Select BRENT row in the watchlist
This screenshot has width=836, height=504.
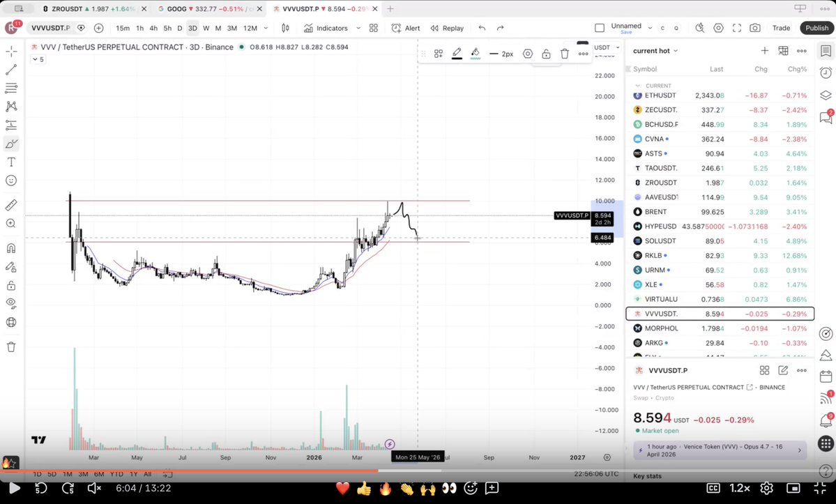click(720, 211)
